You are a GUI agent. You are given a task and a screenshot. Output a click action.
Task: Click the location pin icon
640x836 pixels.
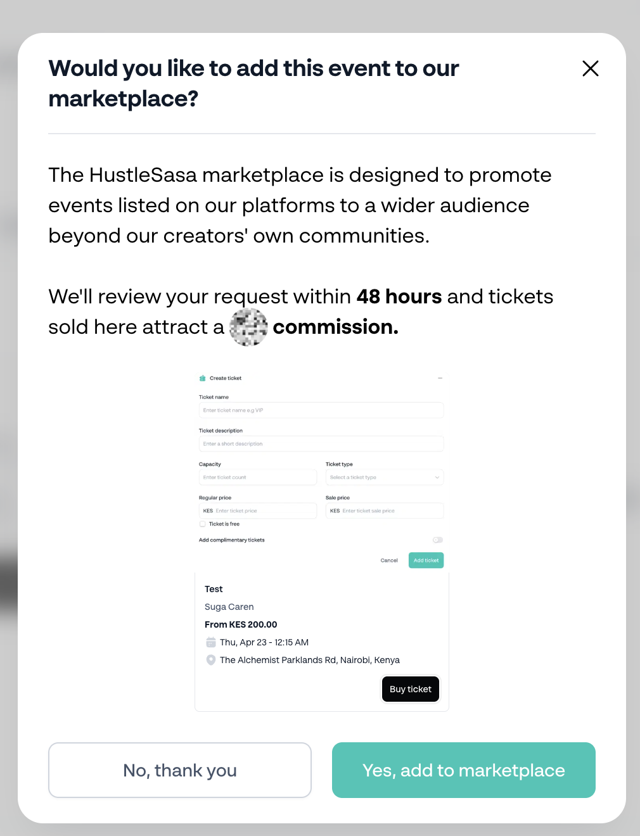coord(211,660)
